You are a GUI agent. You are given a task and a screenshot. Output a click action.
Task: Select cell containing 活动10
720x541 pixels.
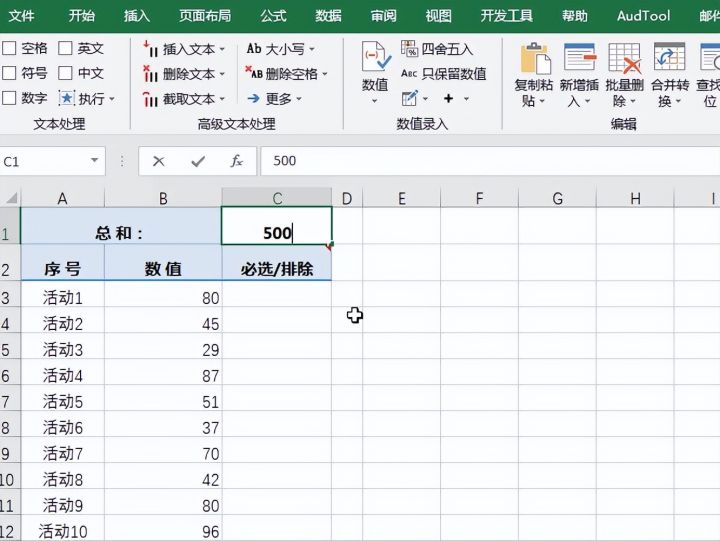[62, 528]
